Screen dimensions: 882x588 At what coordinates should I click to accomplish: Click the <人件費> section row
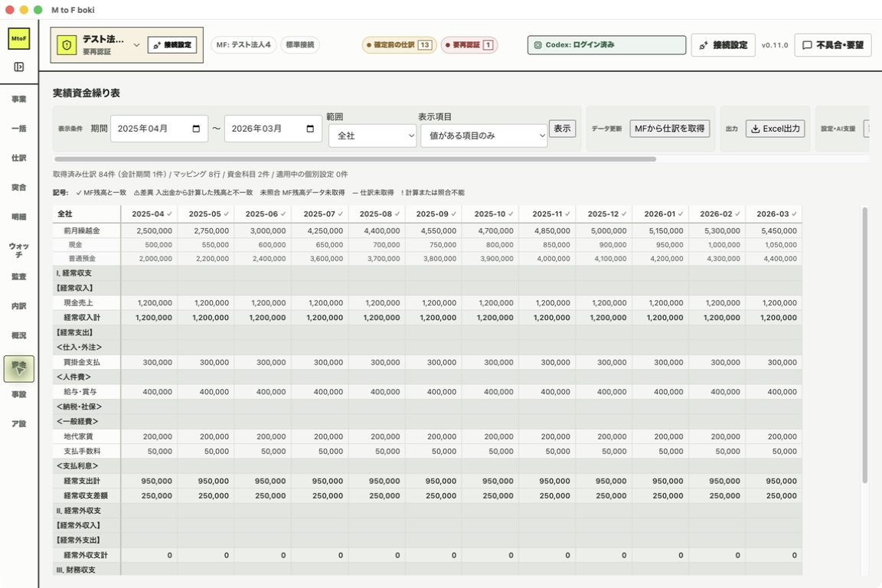(x=427, y=377)
